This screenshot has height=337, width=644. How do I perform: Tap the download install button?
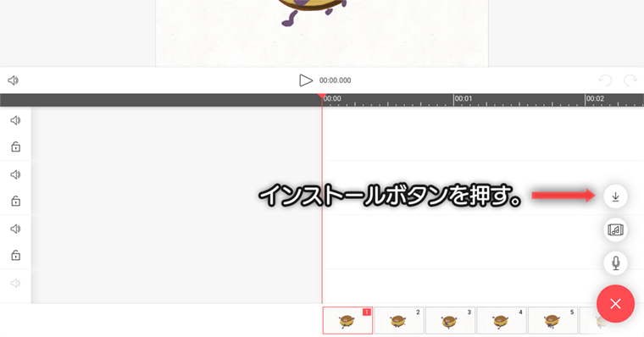coord(615,196)
